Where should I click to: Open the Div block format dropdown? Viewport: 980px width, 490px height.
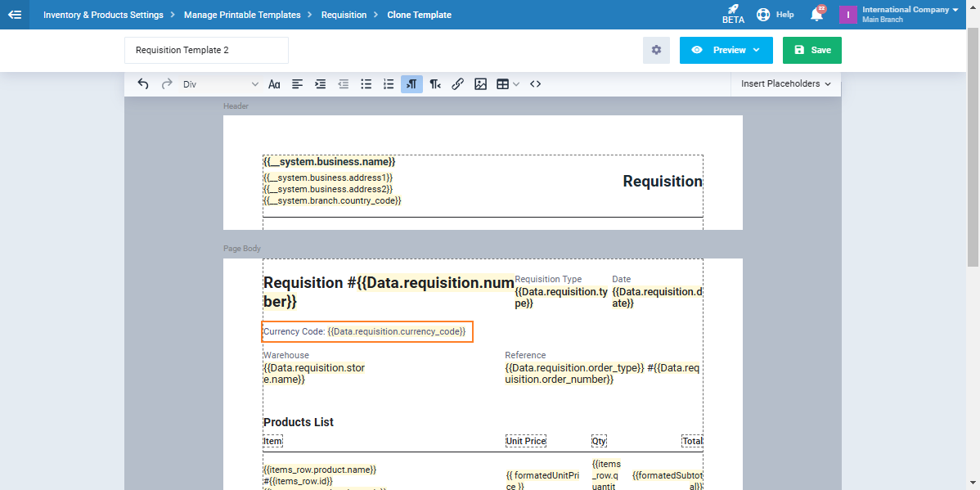pos(220,84)
